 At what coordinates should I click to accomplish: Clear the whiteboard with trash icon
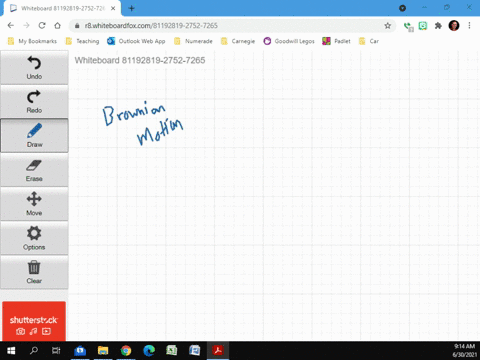click(34, 272)
